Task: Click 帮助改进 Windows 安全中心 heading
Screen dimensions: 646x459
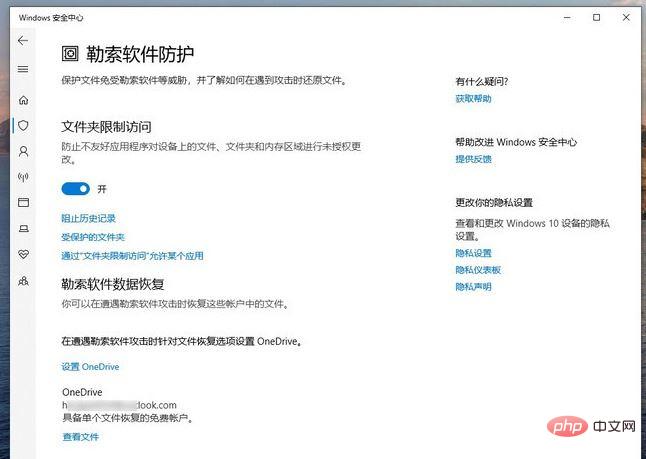Action: 516,142
